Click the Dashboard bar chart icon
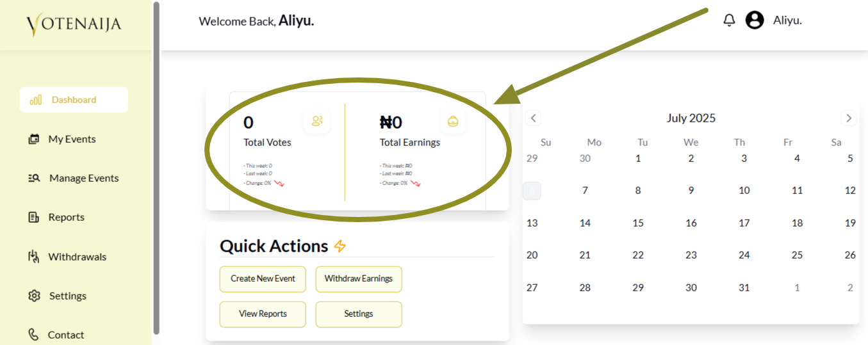This screenshot has width=868, height=345. coord(36,100)
